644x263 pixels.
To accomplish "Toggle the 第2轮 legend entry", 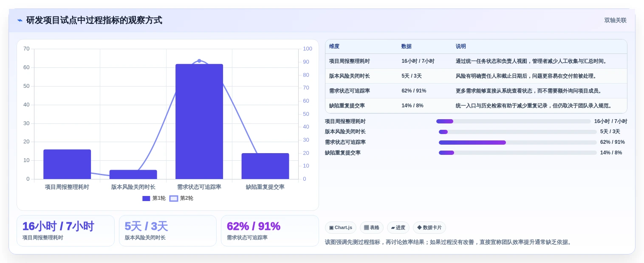I will tap(181, 198).
